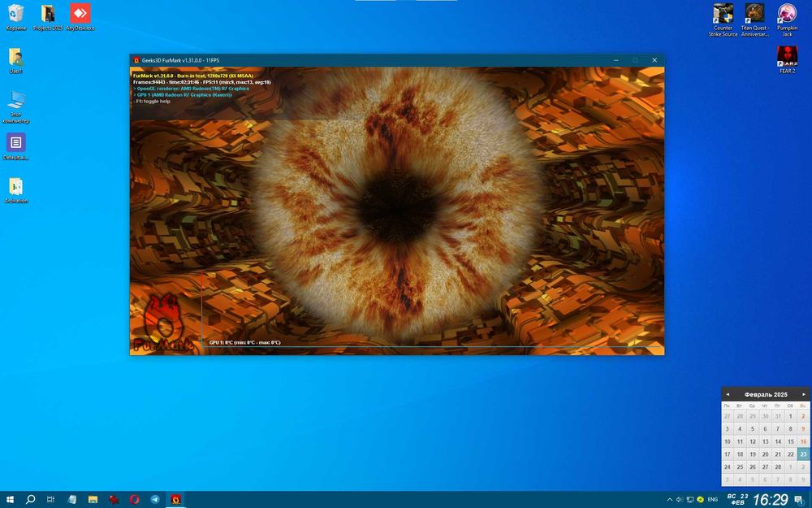812x508 pixels.
Task: Open Task View on the taskbar
Action: [50, 499]
